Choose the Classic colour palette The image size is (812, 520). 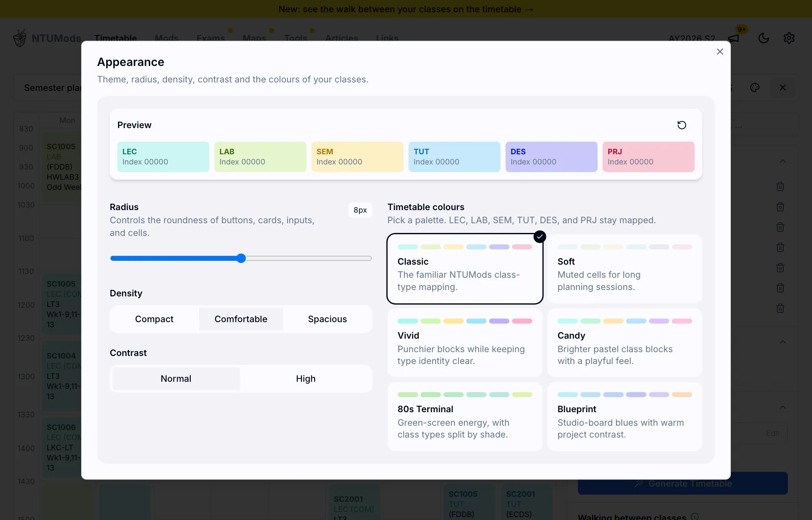465,268
